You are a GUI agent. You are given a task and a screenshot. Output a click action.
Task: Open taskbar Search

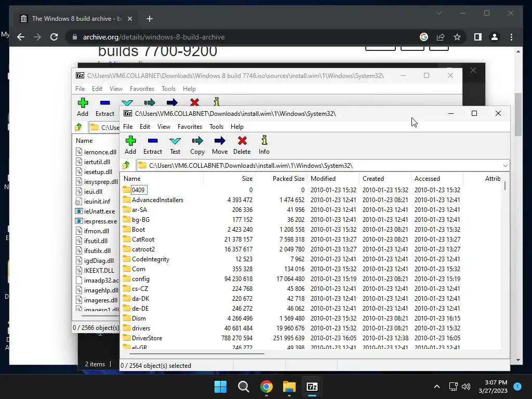pos(243,387)
